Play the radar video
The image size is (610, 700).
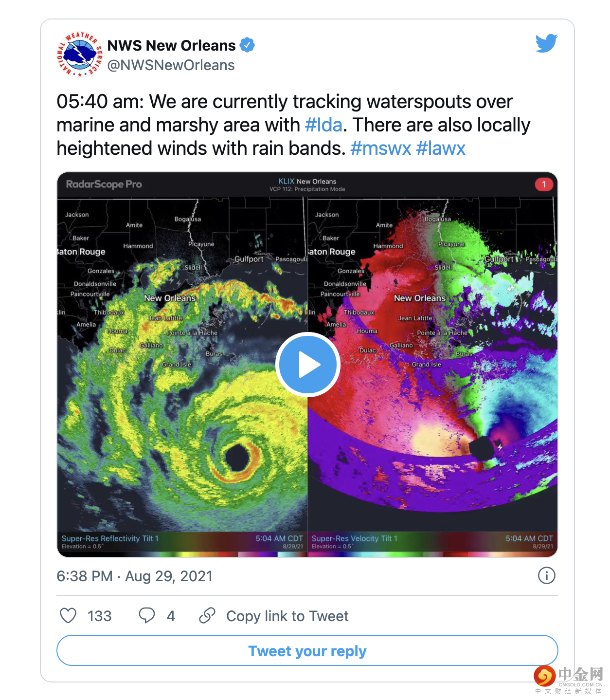(x=307, y=365)
